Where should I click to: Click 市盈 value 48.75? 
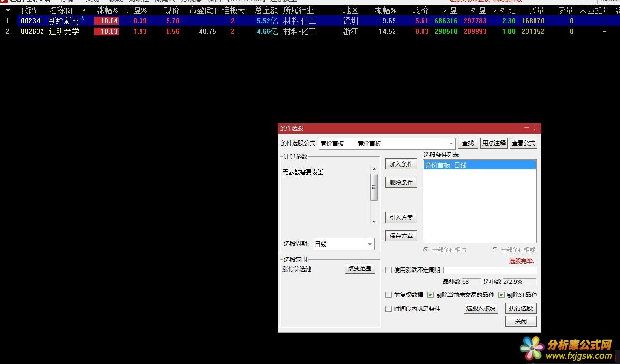click(208, 31)
